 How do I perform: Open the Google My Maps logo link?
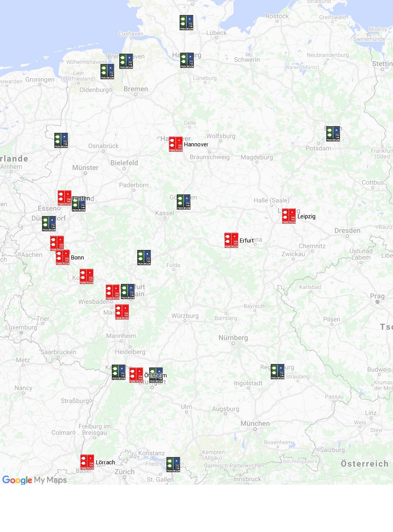pos(34,480)
